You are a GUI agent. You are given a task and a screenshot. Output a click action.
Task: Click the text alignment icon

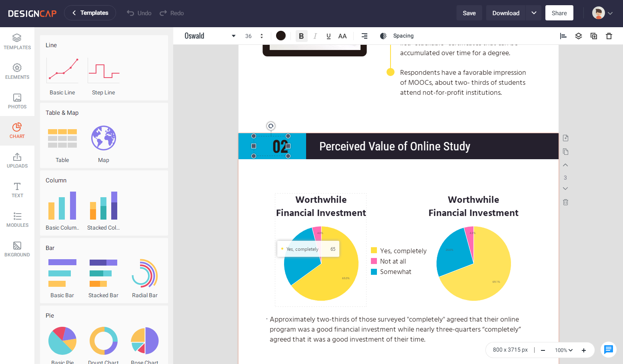364,36
